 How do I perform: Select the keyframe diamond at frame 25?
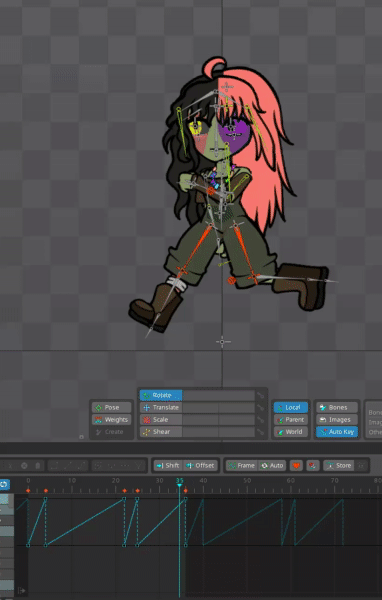pyautogui.click(x=137, y=490)
